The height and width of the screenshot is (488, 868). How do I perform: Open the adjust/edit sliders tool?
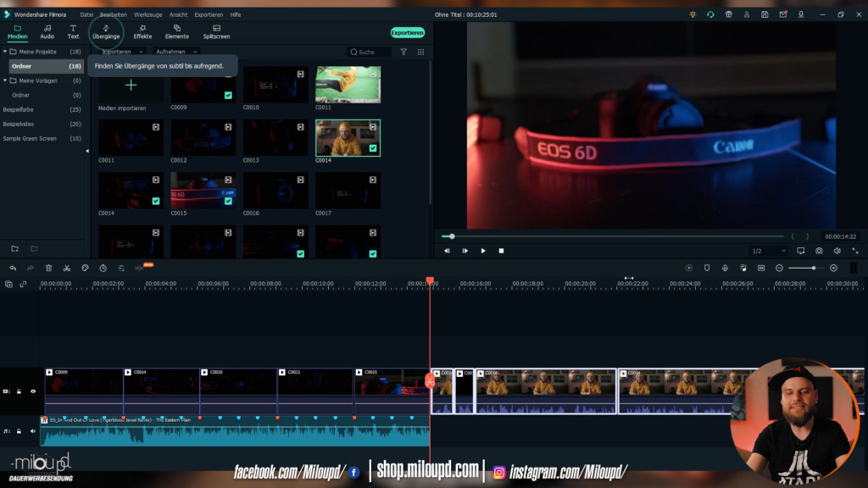pos(121,268)
